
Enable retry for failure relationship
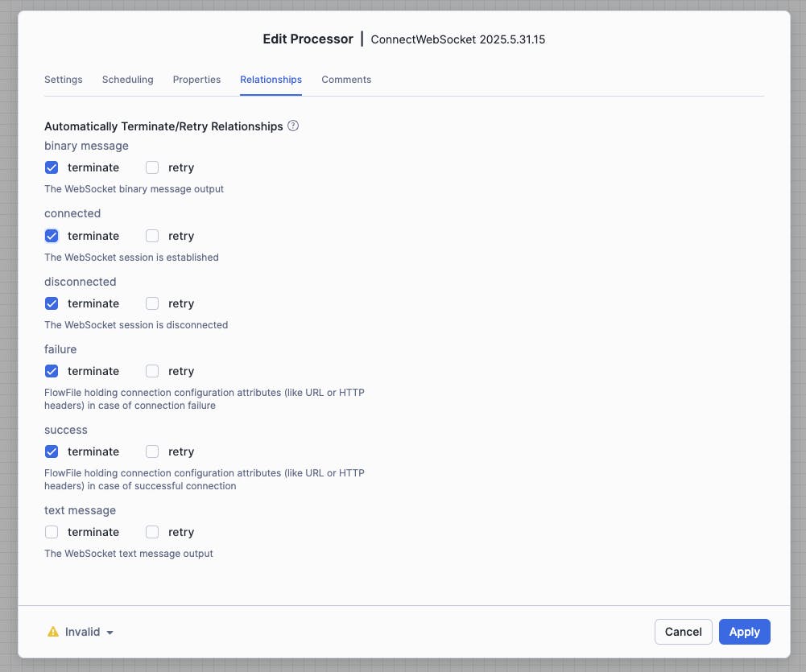click(x=152, y=371)
